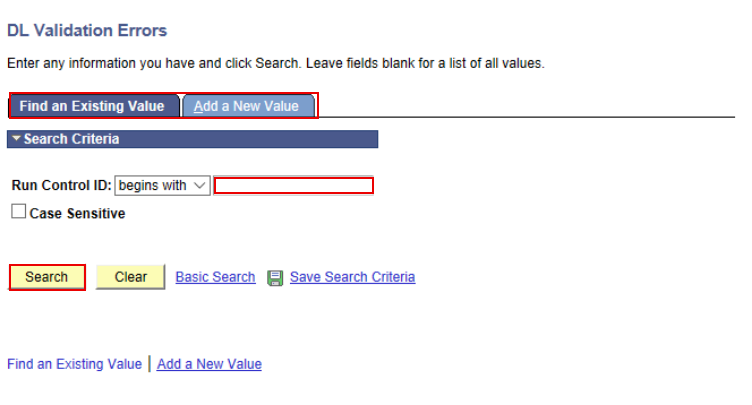Click the Save Search Criteria link
752x405 pixels.
coord(352,277)
